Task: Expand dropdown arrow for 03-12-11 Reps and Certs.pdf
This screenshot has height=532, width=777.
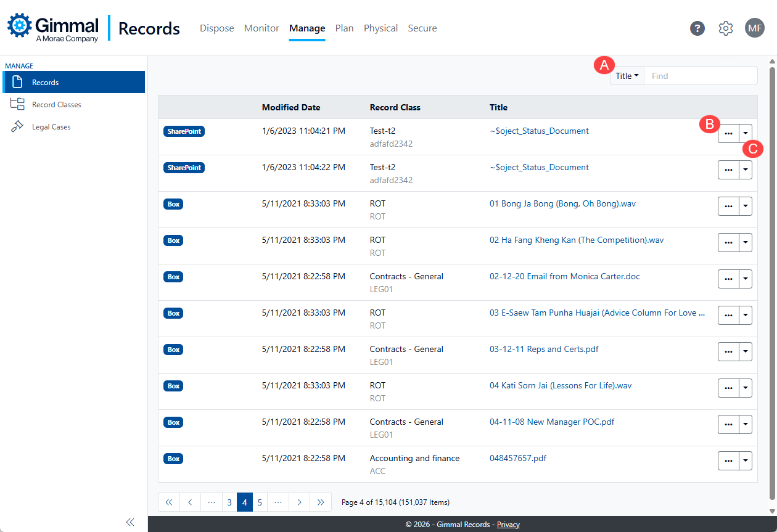Action: (746, 351)
